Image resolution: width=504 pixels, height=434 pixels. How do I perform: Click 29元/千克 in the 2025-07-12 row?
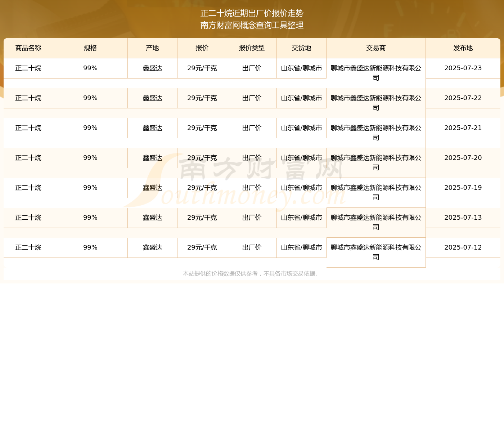[202, 247]
